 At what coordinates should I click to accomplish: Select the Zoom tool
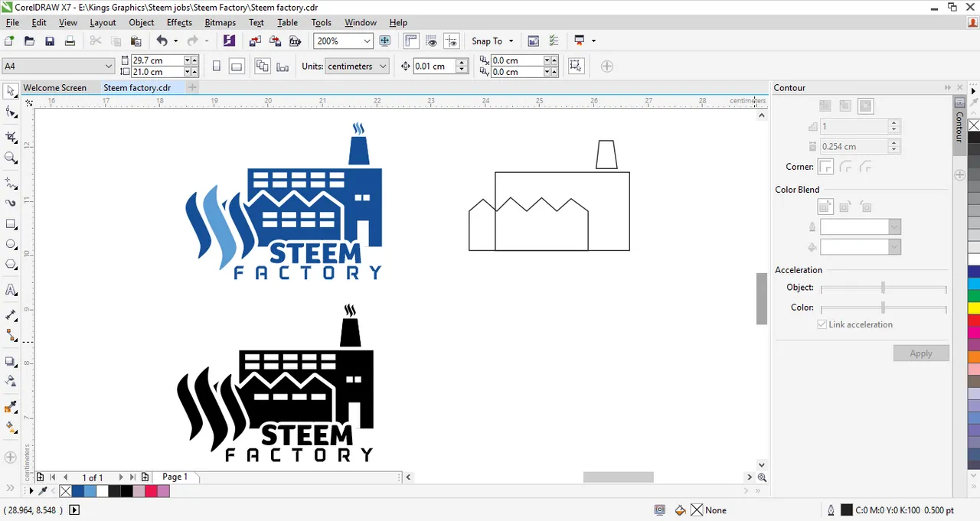click(11, 158)
